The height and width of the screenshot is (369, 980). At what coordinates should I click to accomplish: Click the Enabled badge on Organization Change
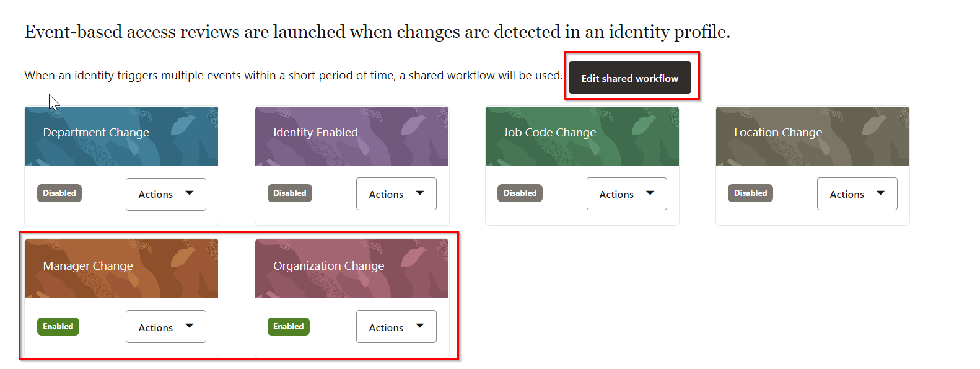click(288, 326)
